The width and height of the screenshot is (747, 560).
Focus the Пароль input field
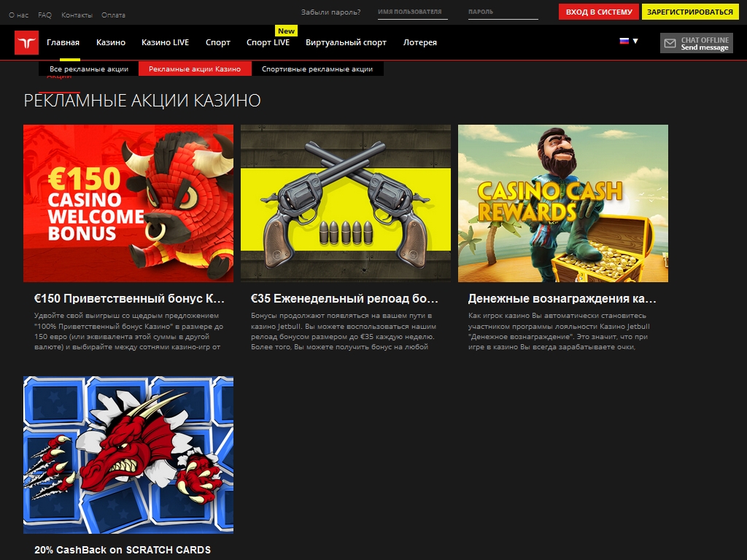(502, 12)
